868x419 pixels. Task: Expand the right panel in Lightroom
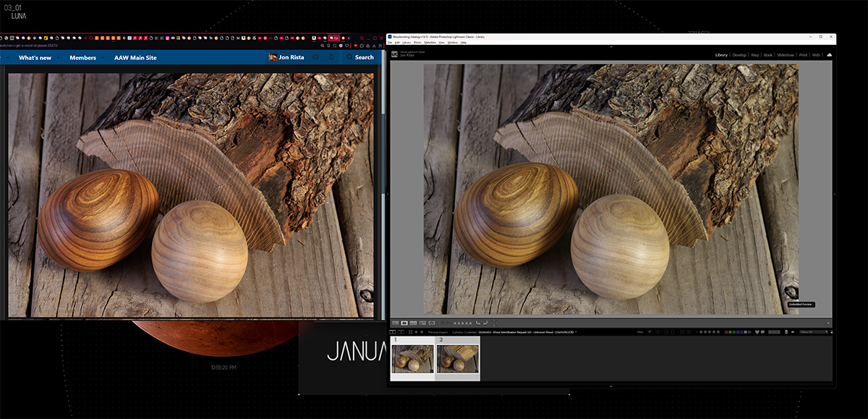834,193
